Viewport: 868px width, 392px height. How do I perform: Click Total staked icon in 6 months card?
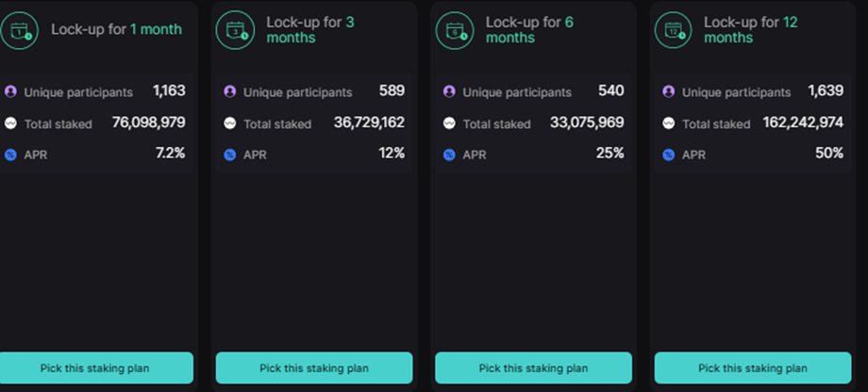448,123
